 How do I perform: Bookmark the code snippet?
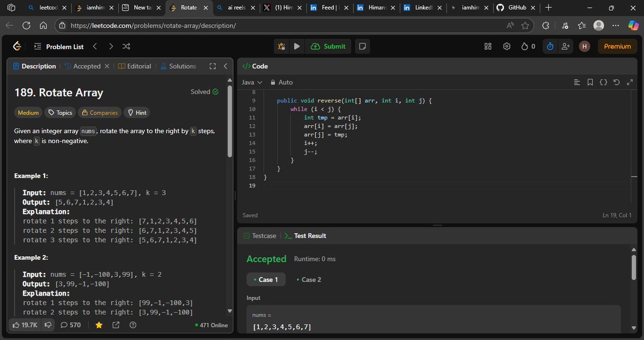point(590,82)
